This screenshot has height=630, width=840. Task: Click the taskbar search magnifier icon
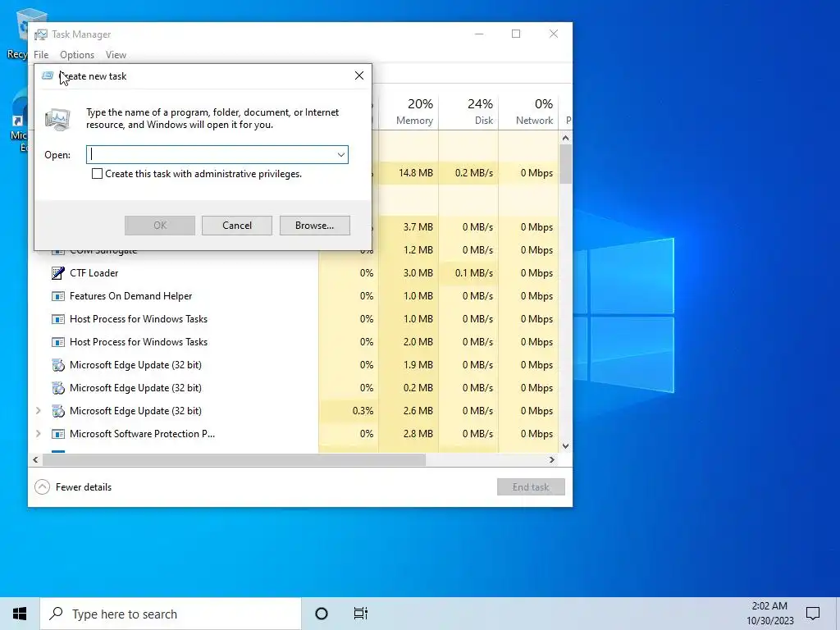click(57, 614)
